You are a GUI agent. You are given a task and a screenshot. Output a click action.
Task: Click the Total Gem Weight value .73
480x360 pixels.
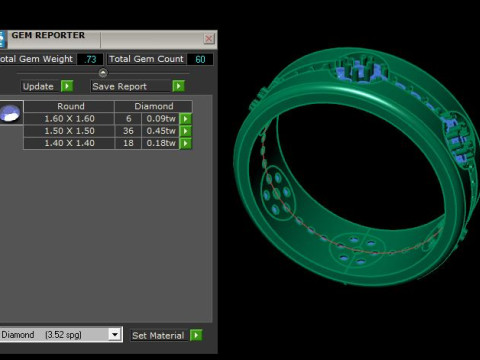(90, 59)
